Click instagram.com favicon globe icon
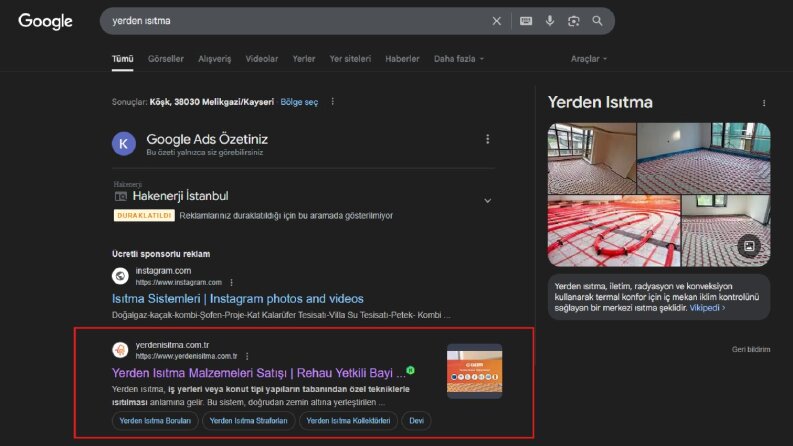This screenshot has width=793, height=446. point(120,276)
